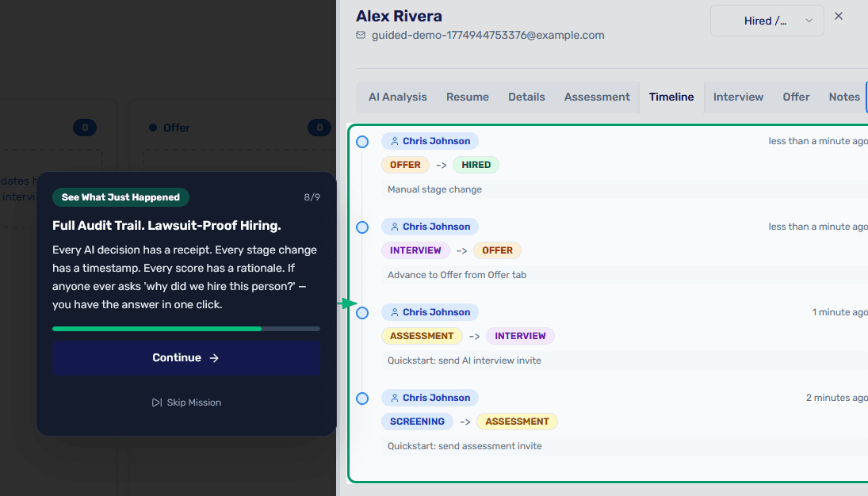Click the person icon in the SCREENING to ASSESSMENT entry
The height and width of the screenshot is (496, 868).
394,397
